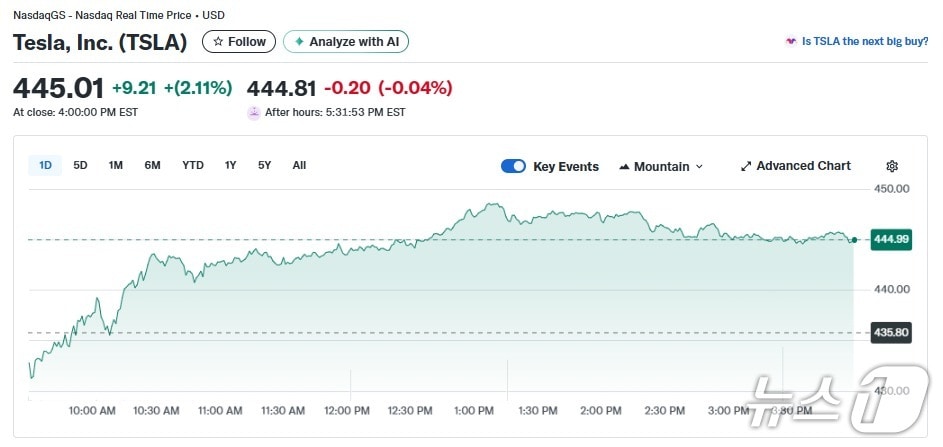
Task: Toggle the Key Events switch
Action: [513, 166]
